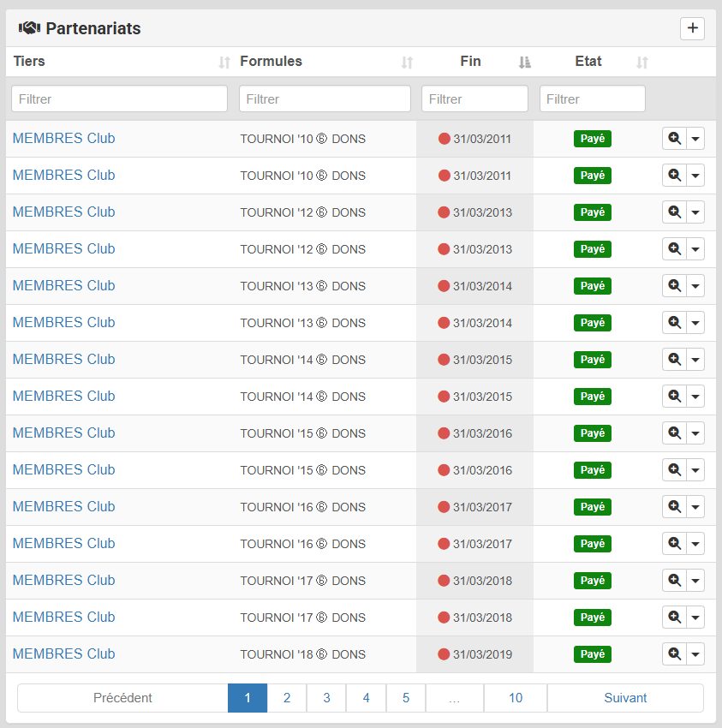This screenshot has height=728, width=722.
Task: Expand actions dropdown arrow on the first row
Action: click(695, 139)
